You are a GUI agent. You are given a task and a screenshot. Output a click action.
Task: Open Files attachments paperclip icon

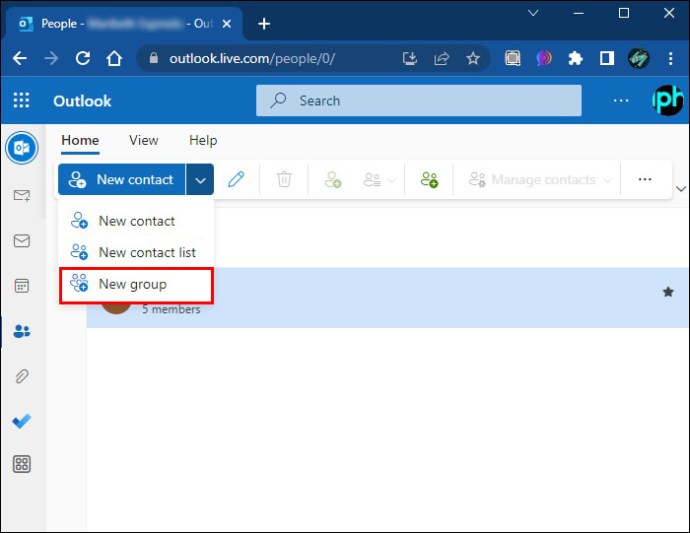22,376
